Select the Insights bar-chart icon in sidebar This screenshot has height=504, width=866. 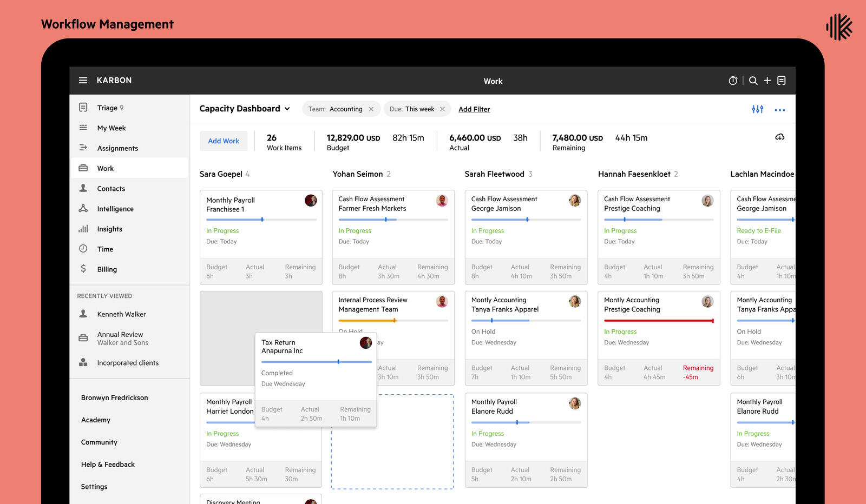point(84,229)
